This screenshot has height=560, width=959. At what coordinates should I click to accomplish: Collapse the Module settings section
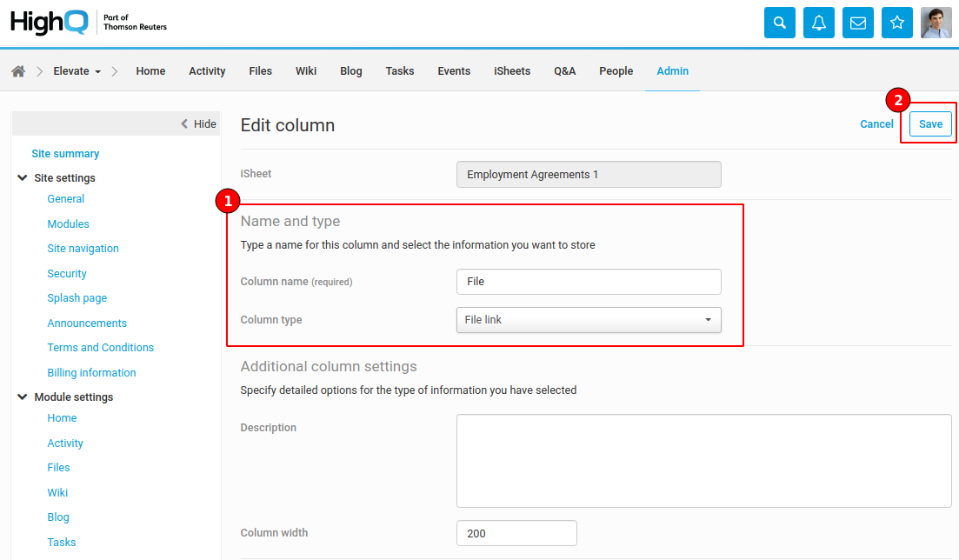(23, 397)
